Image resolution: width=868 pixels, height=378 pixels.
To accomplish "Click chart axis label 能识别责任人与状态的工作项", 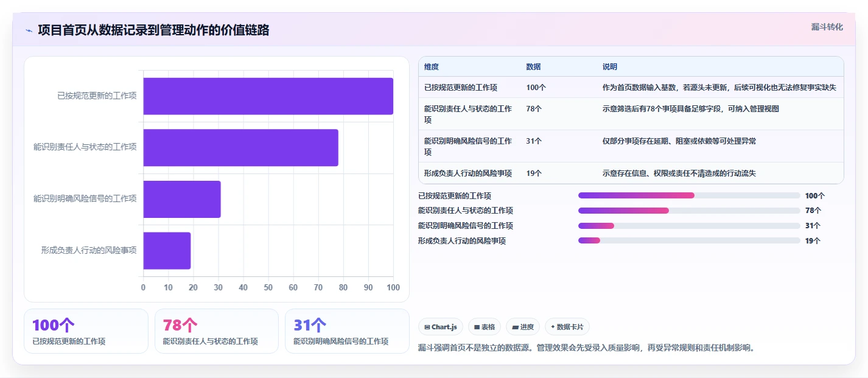I will (85, 147).
